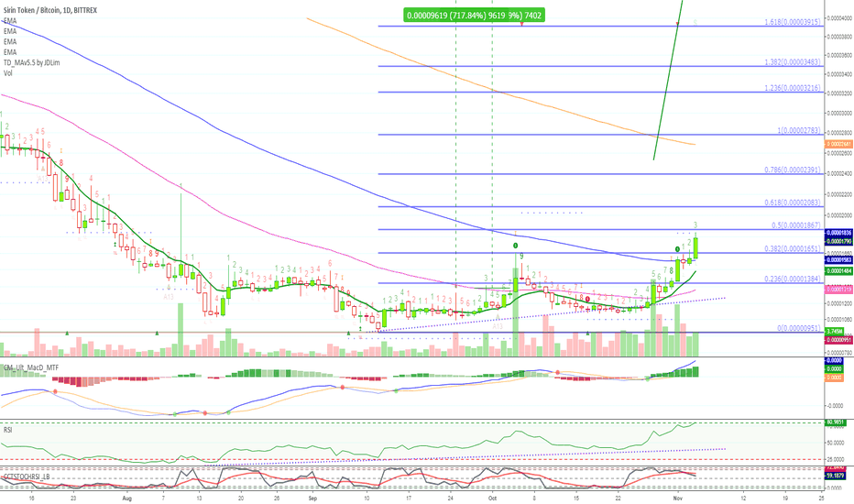
Task: Click the Nov label on time axis
Action: tap(678, 498)
